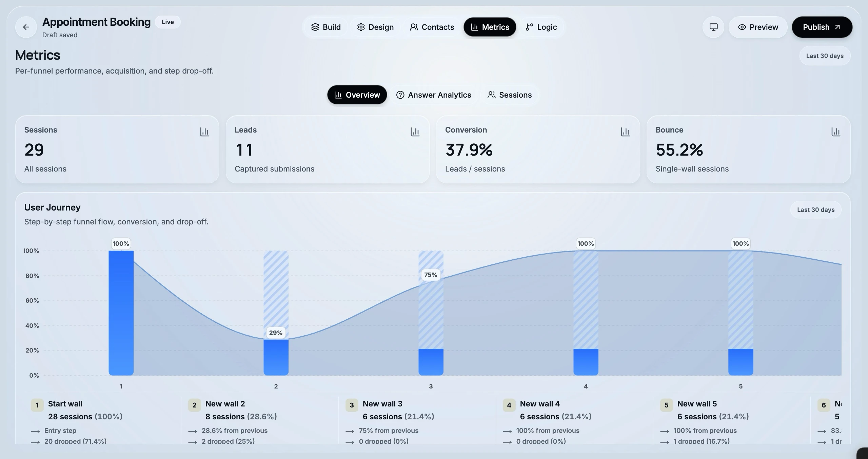Open the desktop device view icon
Screen dimensions: 868x459
click(x=713, y=27)
